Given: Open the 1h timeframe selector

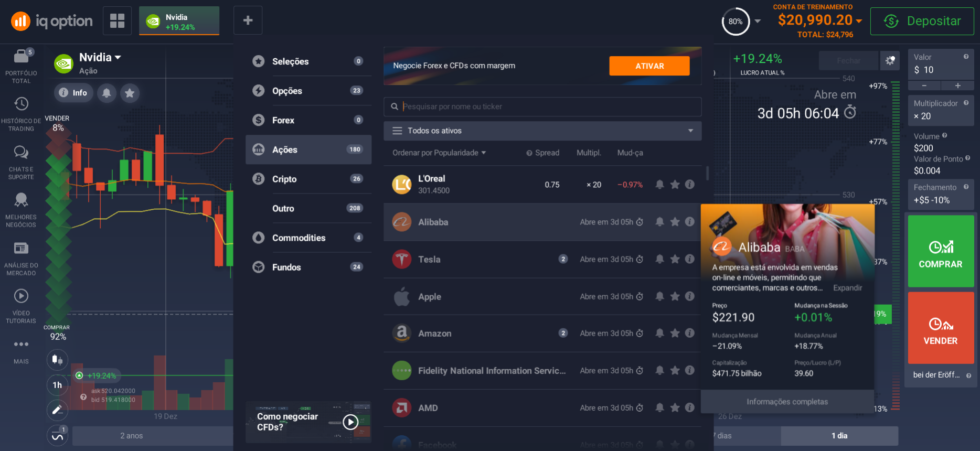Looking at the screenshot, I should [x=57, y=385].
